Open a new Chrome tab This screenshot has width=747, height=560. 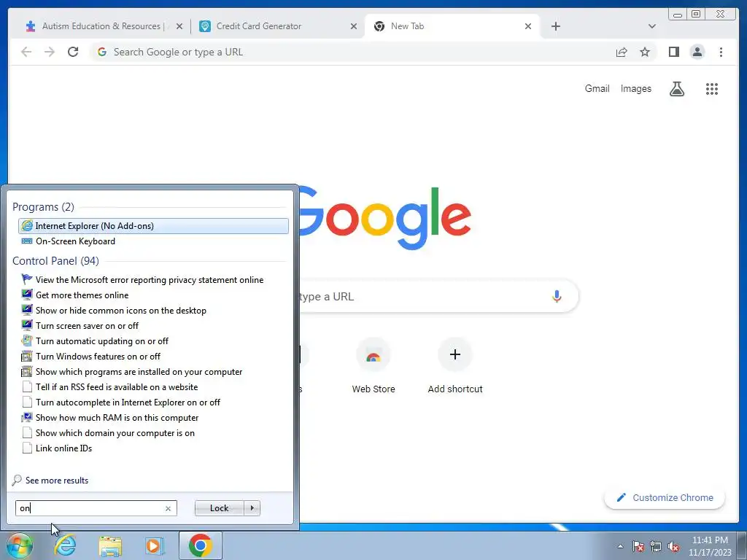coord(555,26)
